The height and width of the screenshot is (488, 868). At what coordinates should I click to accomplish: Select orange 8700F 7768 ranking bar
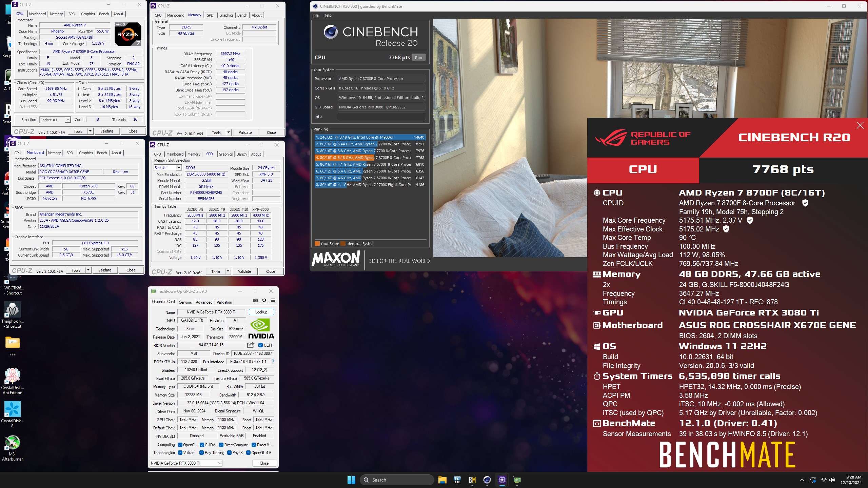pos(370,158)
